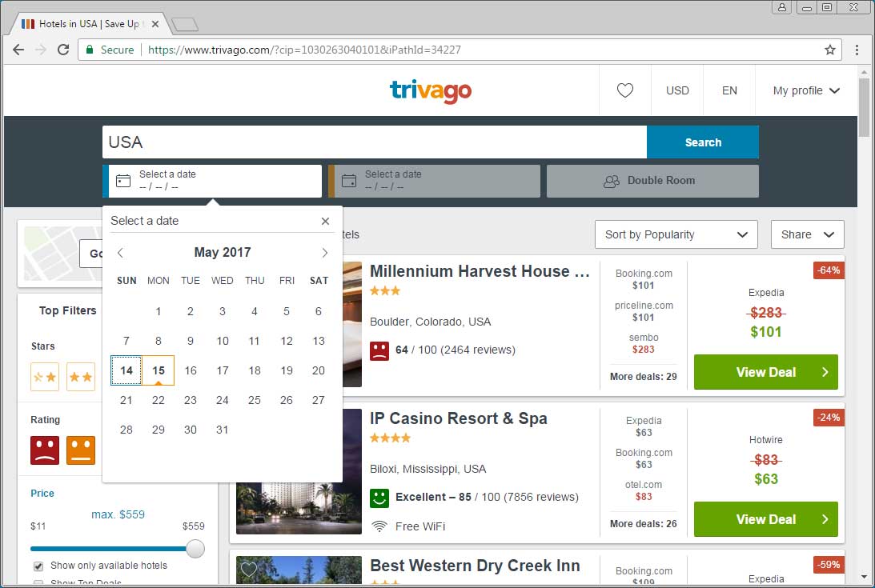
Task: Click the priceline.com $101 deal
Action: tap(644, 311)
